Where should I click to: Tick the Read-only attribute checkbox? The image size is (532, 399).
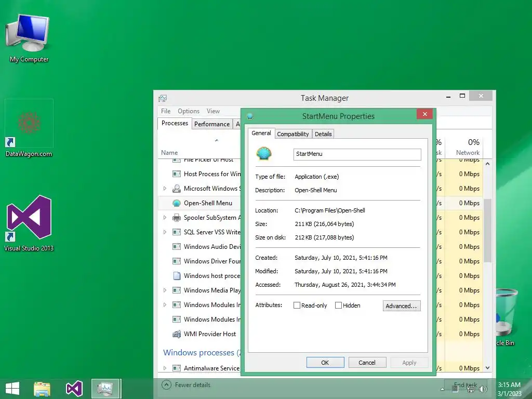[297, 305]
